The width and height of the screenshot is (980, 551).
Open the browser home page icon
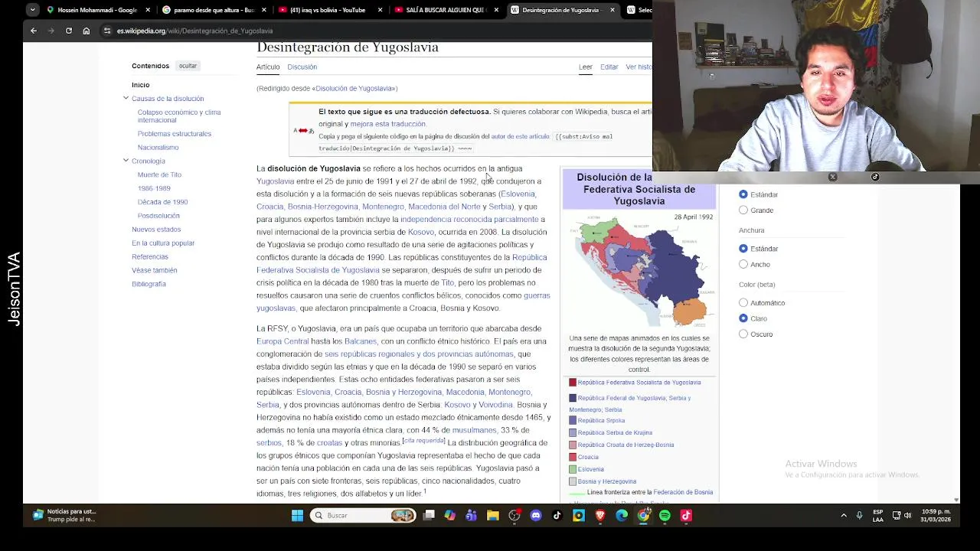click(x=87, y=31)
